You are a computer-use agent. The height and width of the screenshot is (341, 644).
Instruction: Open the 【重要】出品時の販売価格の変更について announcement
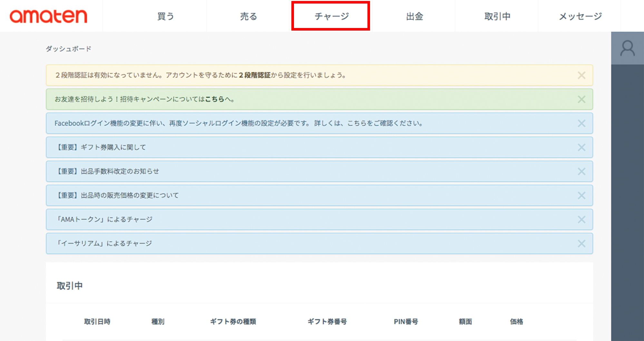click(x=117, y=195)
